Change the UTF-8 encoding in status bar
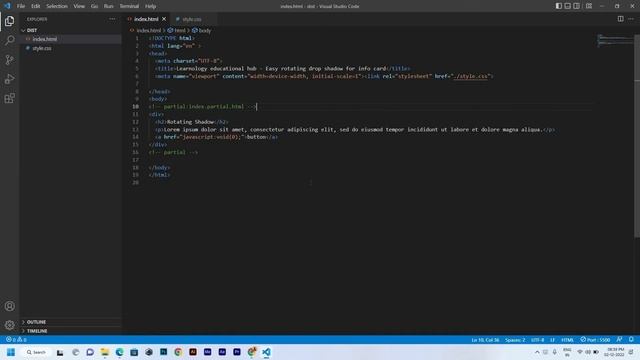640x360 pixels. 538,340
